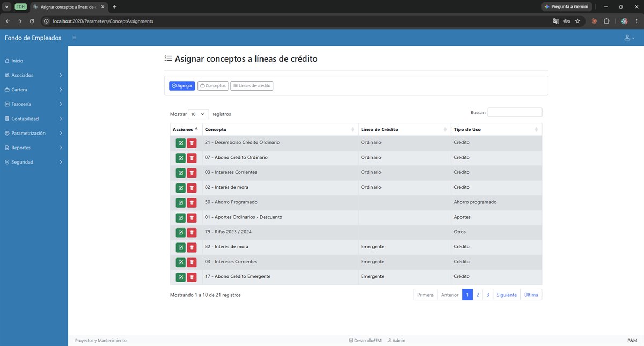Select the Asignar conceptos browser tab

coord(69,6)
